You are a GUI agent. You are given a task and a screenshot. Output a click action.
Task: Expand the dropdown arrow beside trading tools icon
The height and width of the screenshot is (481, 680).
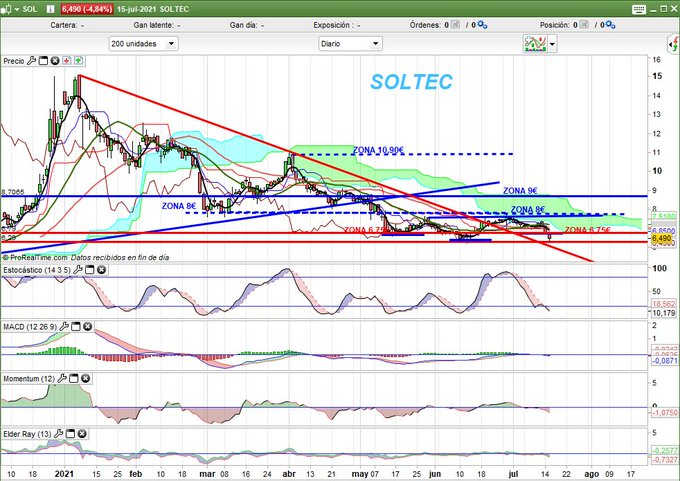point(552,44)
